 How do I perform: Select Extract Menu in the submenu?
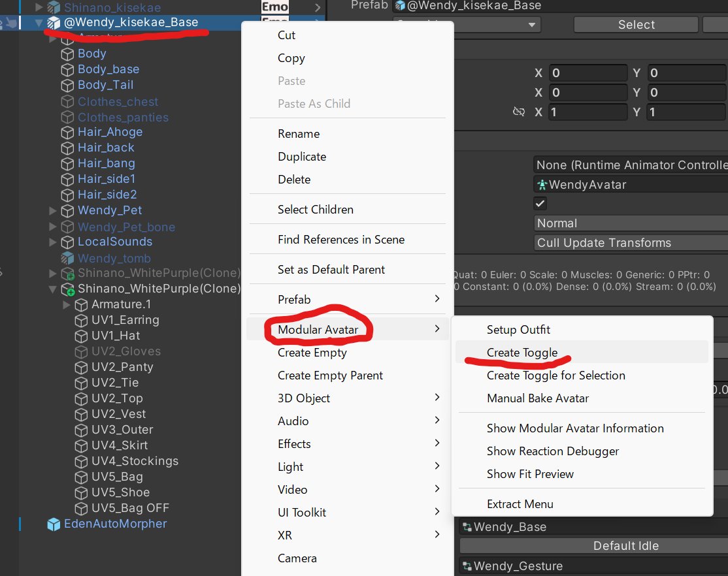point(582,504)
